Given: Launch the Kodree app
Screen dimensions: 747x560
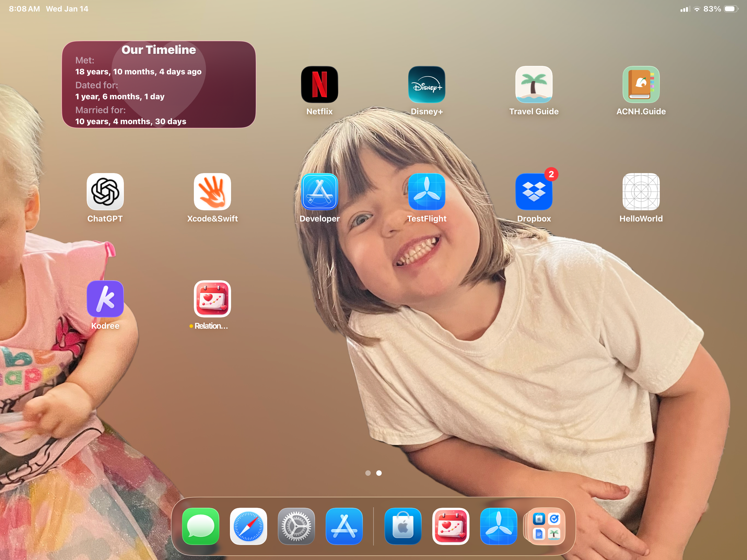Looking at the screenshot, I should [x=105, y=299].
